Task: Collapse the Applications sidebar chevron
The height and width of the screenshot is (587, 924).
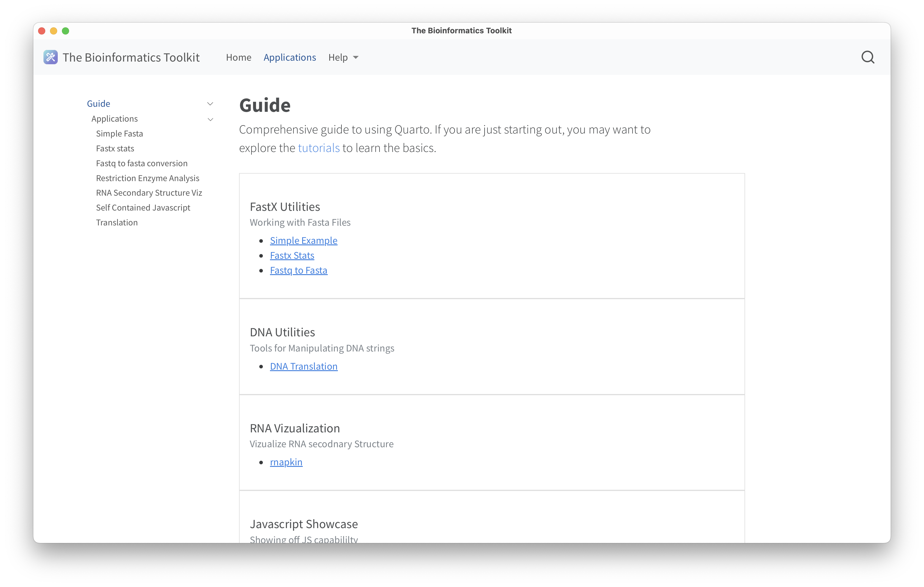Action: point(210,119)
